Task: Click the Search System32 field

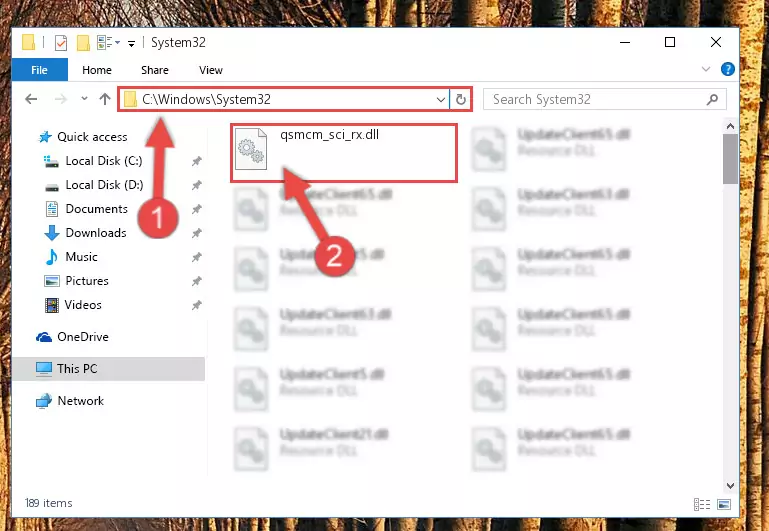Action: 604,100
